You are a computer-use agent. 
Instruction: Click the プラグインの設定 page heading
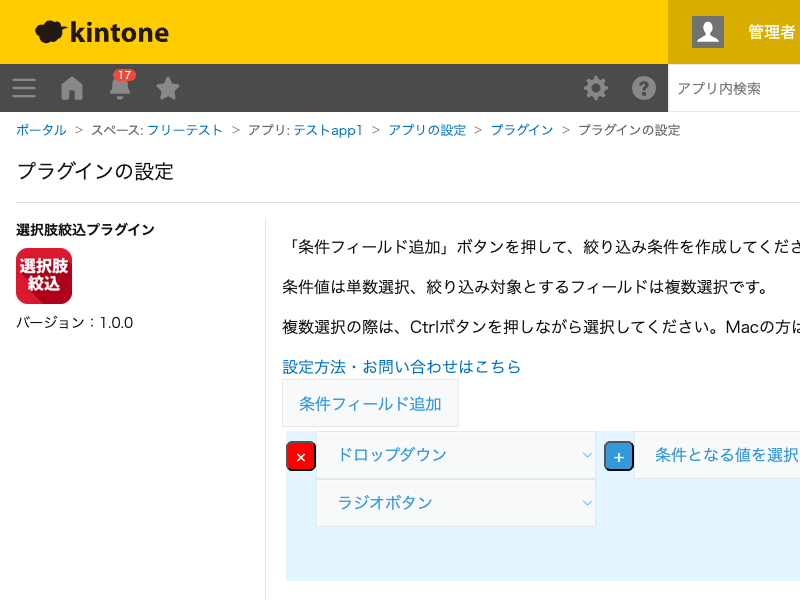tap(95, 171)
